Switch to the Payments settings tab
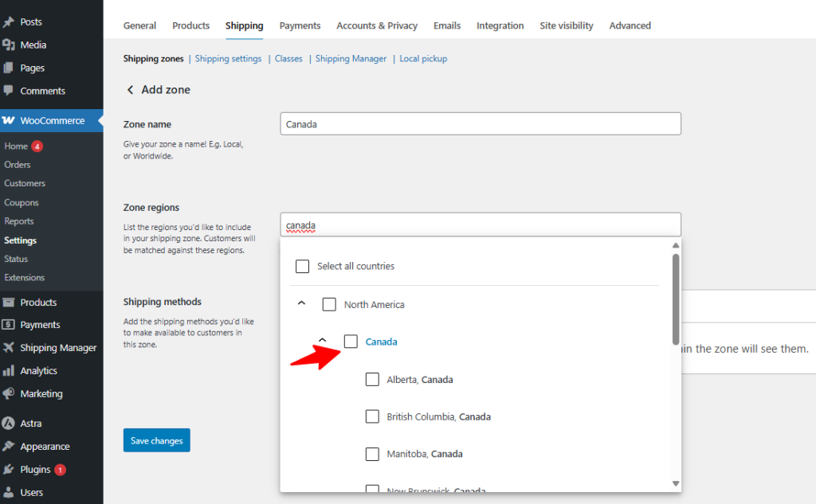 300,25
